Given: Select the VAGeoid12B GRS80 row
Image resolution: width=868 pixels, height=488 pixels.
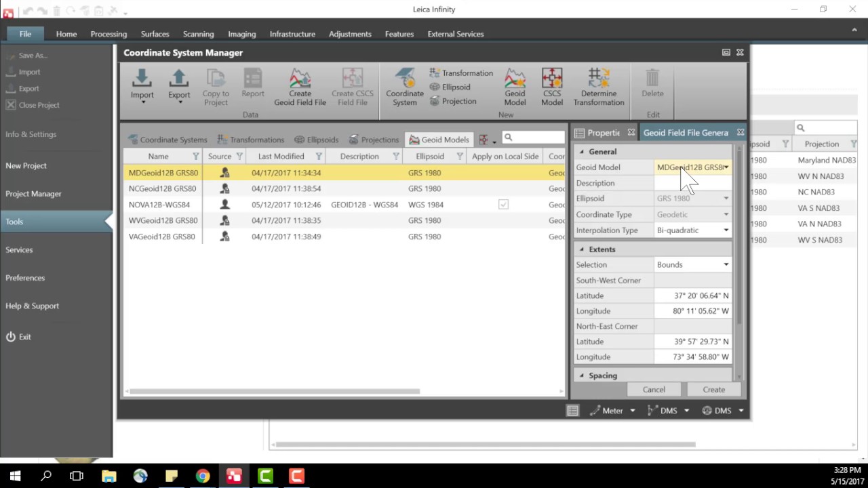Looking at the screenshot, I should pyautogui.click(x=344, y=237).
